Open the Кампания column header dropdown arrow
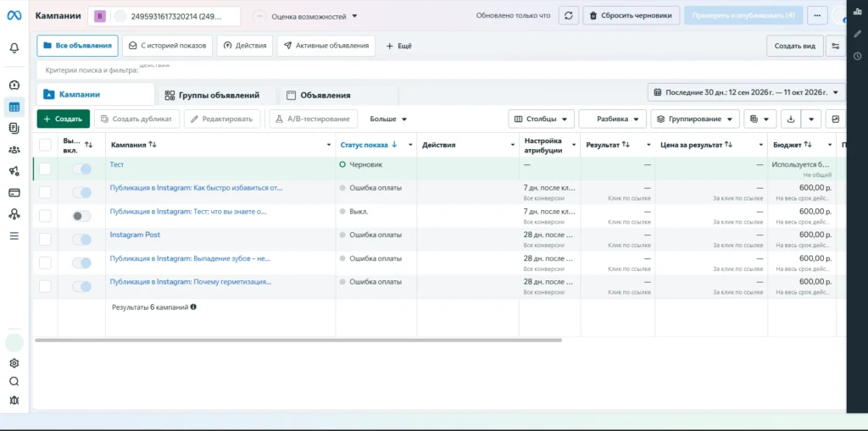Viewport: 868px width, 431px height. point(330,145)
